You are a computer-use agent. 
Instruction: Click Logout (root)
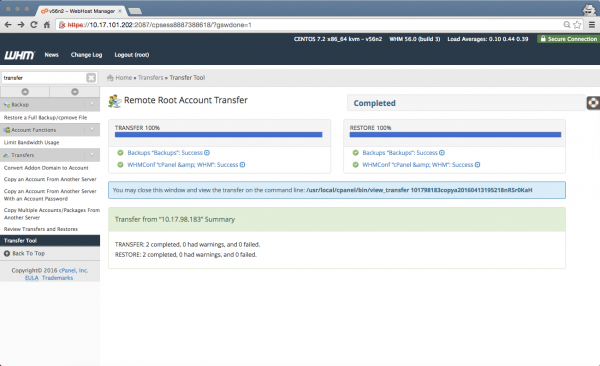click(x=132, y=55)
